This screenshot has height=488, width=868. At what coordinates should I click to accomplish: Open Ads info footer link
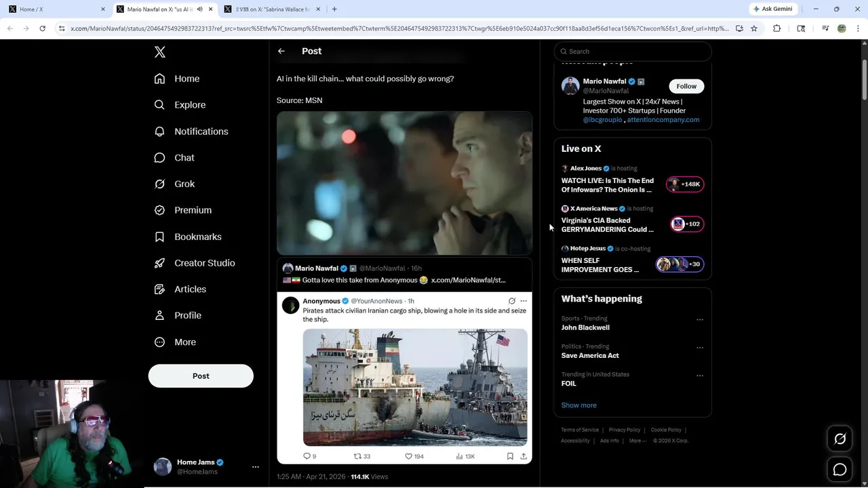[x=609, y=441]
